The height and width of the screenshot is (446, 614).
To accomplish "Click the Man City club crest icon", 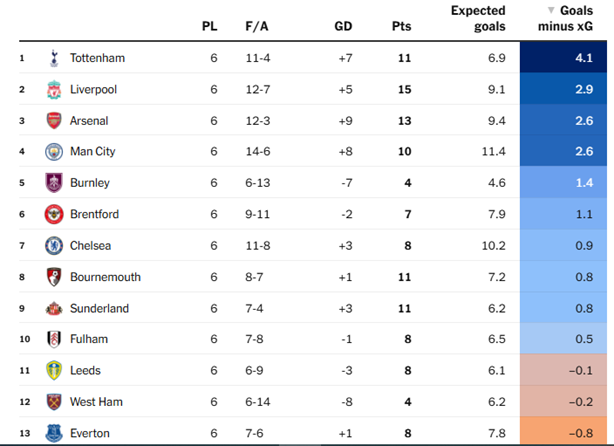I will (53, 152).
